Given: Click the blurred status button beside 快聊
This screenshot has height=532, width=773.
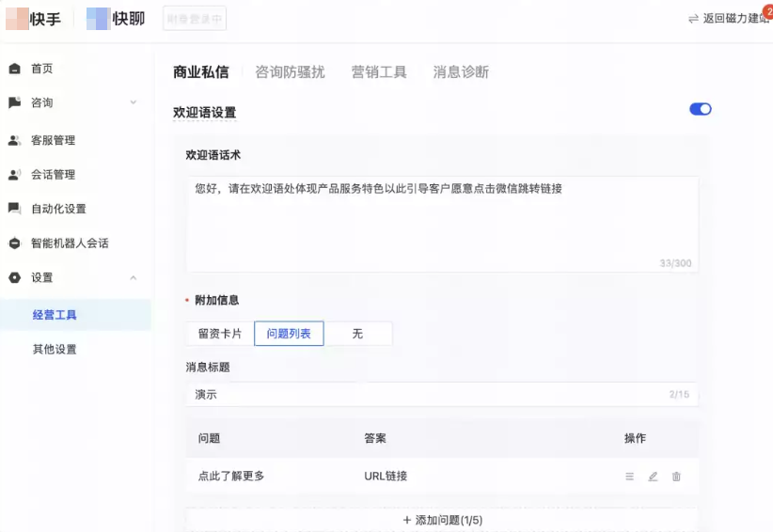Looking at the screenshot, I should point(195,19).
